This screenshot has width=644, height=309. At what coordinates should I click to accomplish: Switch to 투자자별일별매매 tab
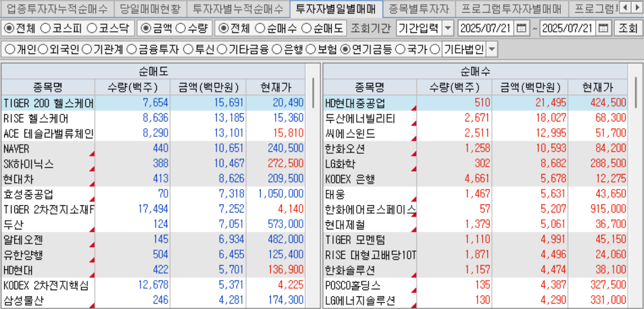click(x=336, y=8)
